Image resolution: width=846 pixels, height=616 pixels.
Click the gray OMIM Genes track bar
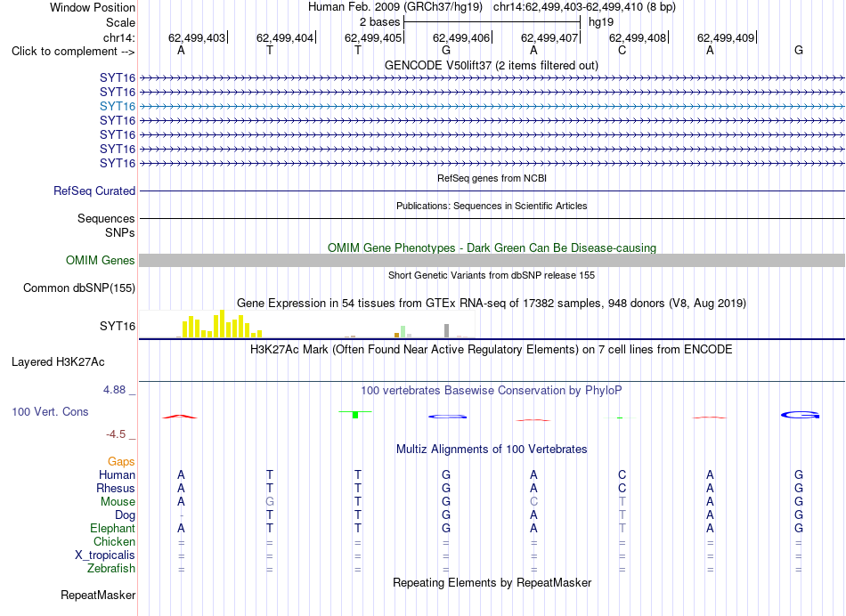coord(492,261)
